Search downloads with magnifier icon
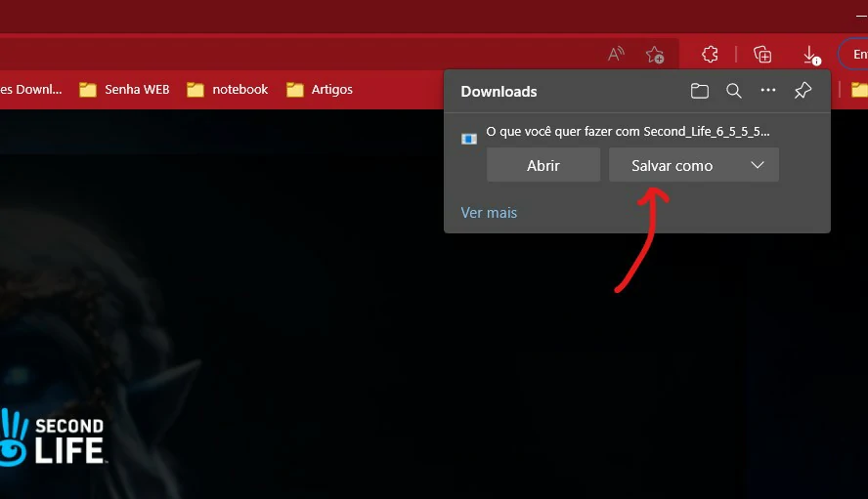 tap(734, 91)
